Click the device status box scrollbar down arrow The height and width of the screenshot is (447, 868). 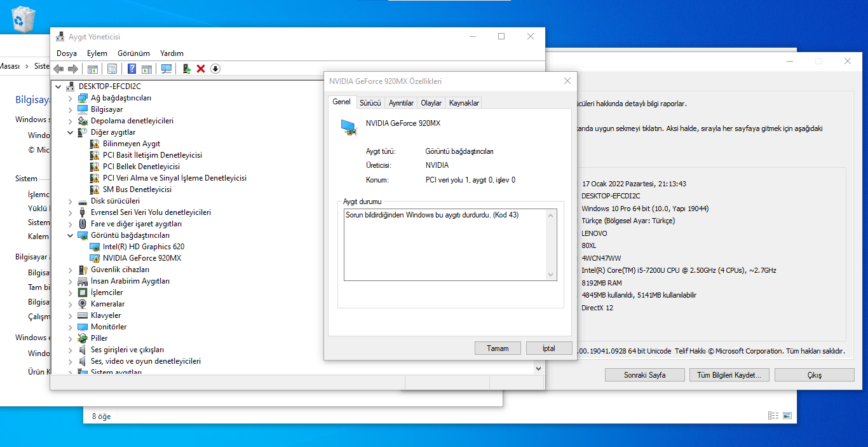click(551, 275)
